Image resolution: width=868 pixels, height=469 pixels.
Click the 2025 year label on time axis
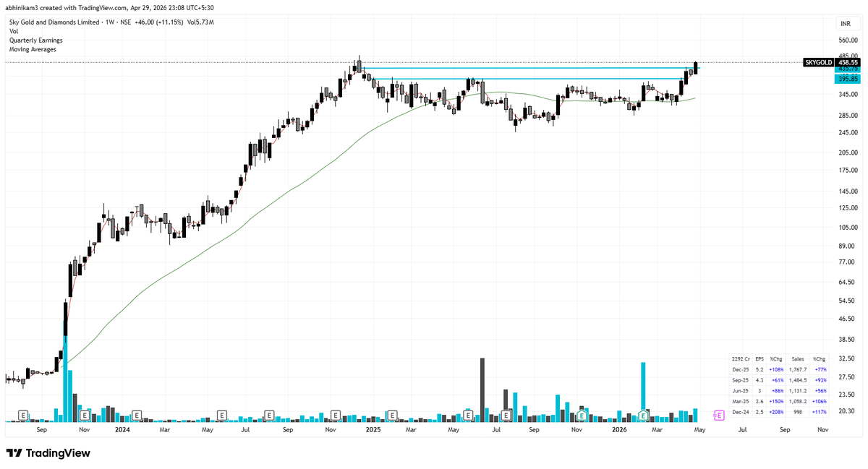pos(373,429)
